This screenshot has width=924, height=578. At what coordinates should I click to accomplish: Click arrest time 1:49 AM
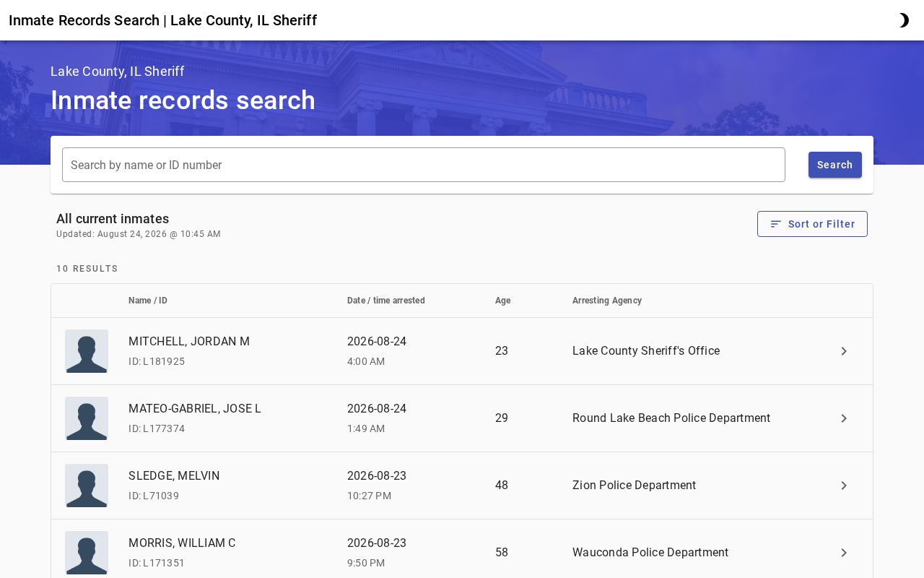tap(366, 428)
